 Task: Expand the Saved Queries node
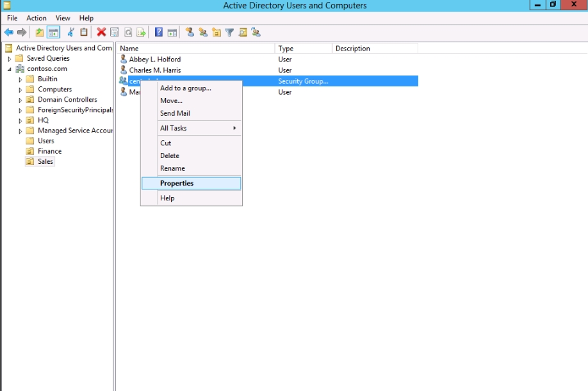(x=10, y=59)
